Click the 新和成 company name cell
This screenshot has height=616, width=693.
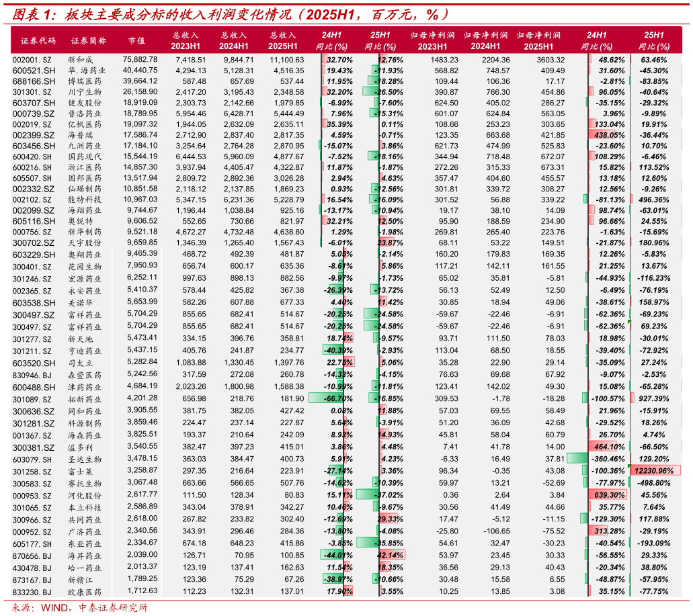click(x=82, y=60)
